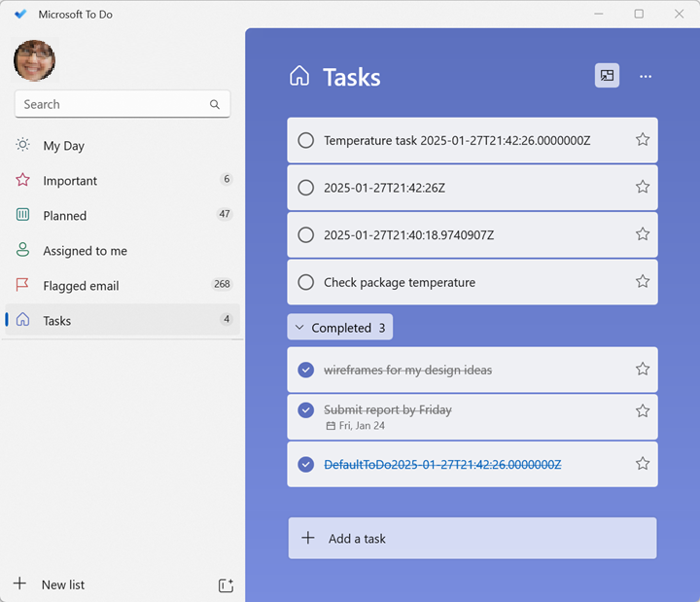Open the Assigned to me list
The width and height of the screenshot is (700, 602).
pyautogui.click(x=122, y=250)
